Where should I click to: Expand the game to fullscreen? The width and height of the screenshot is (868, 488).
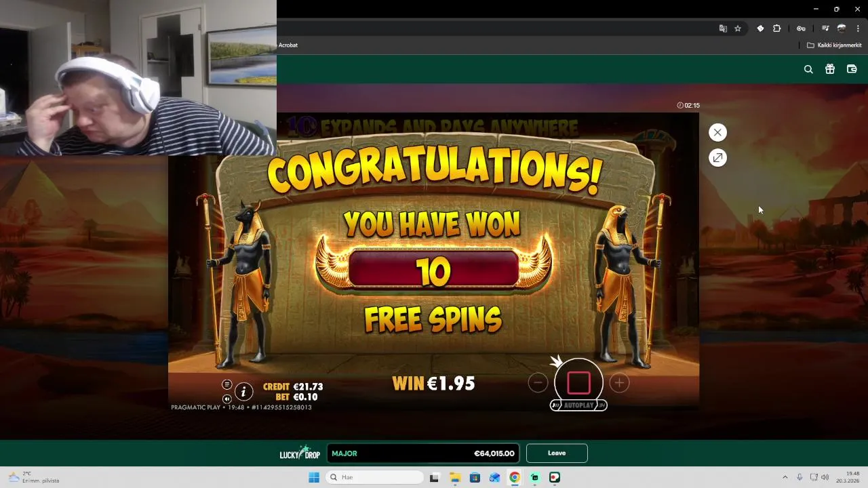coord(717,158)
